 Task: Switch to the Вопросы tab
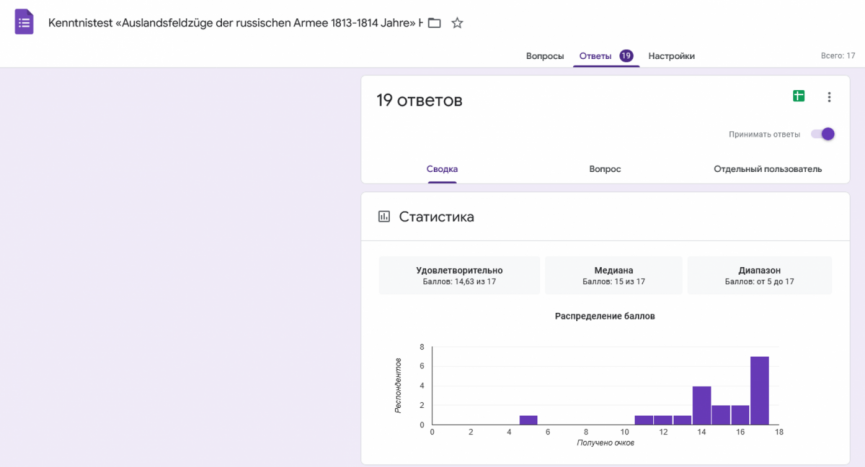coord(545,56)
